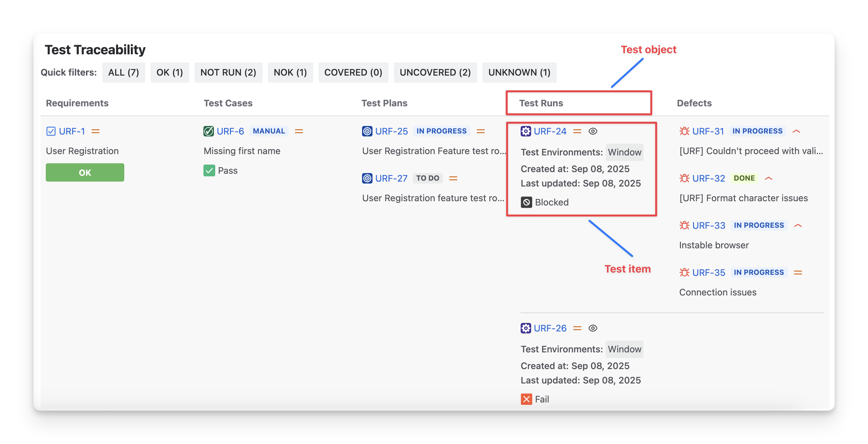Select the NOT RUN (2) quick filter
This screenshot has height=444, width=868.
[228, 73]
